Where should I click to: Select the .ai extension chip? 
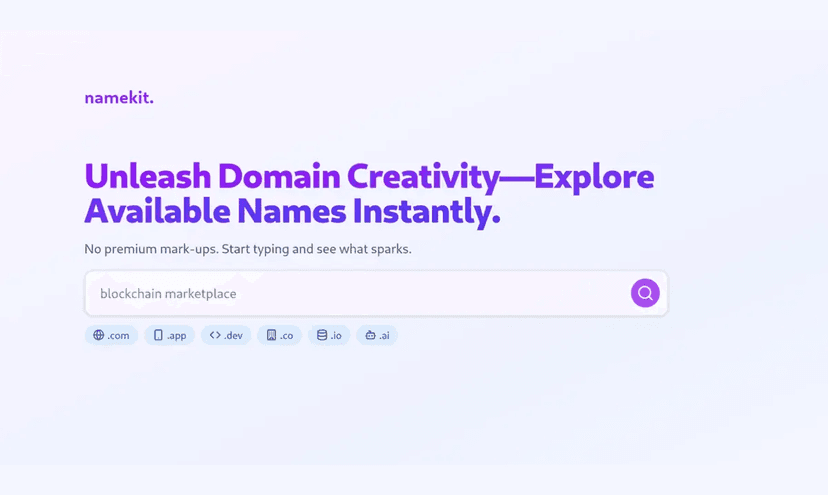coord(377,335)
